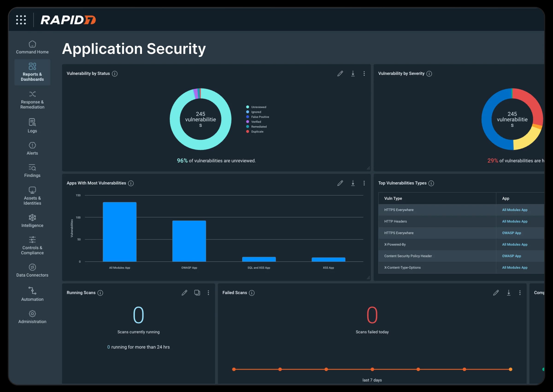Open Reports & Dashboards section
The height and width of the screenshot is (392, 553).
(32, 72)
